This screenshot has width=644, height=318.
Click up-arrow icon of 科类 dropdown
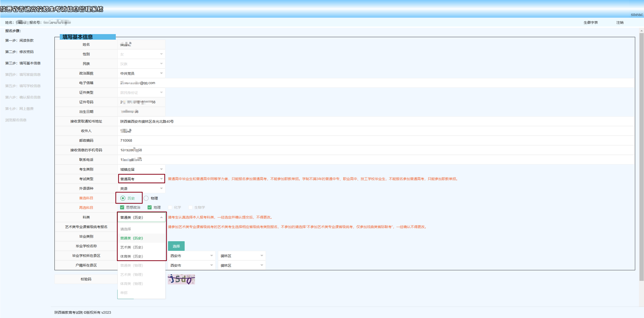161,217
